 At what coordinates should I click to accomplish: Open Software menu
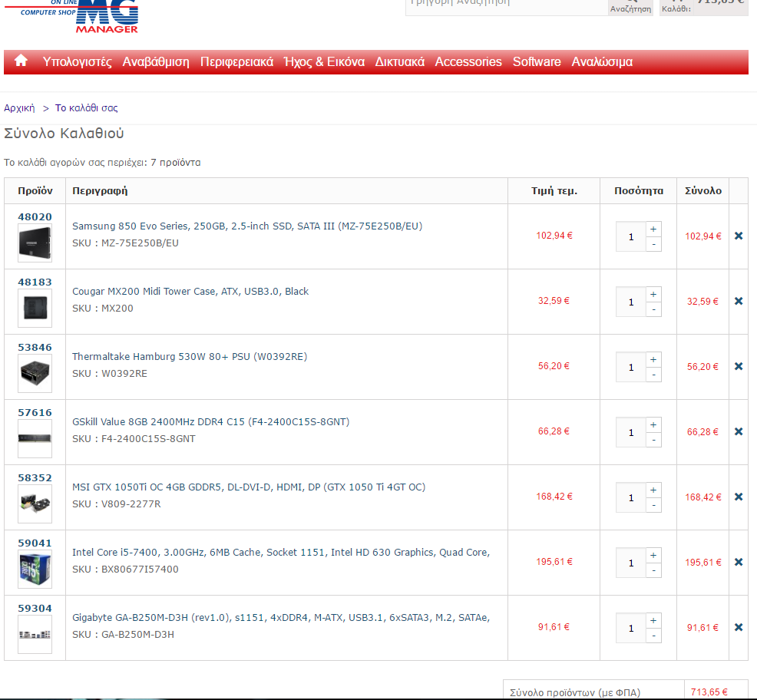coord(537,62)
